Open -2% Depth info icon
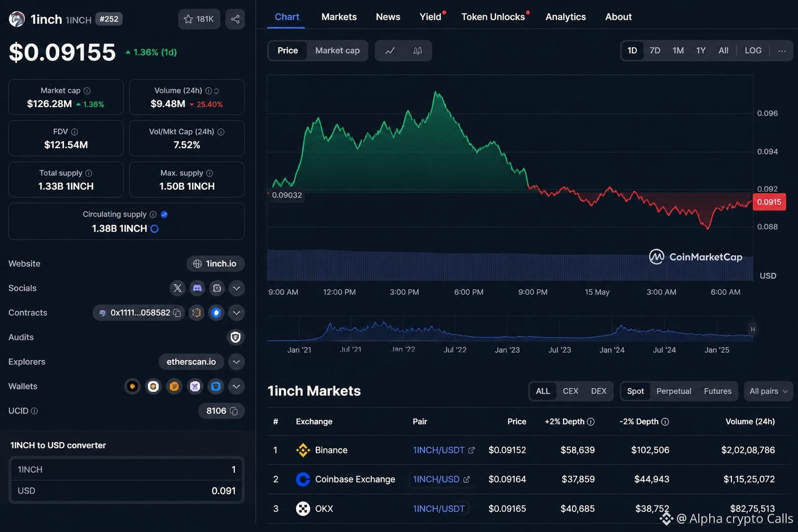 (x=665, y=422)
